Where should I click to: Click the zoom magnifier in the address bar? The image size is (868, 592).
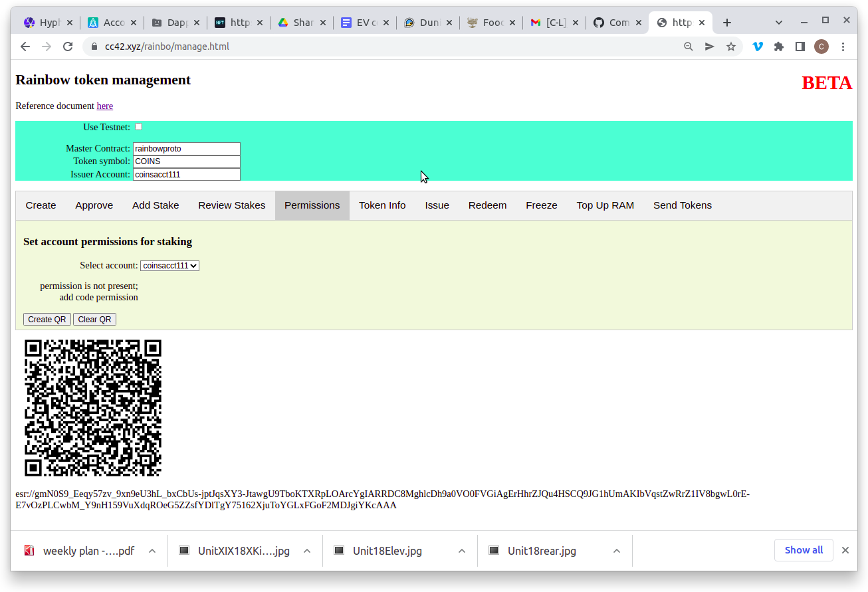(x=688, y=47)
